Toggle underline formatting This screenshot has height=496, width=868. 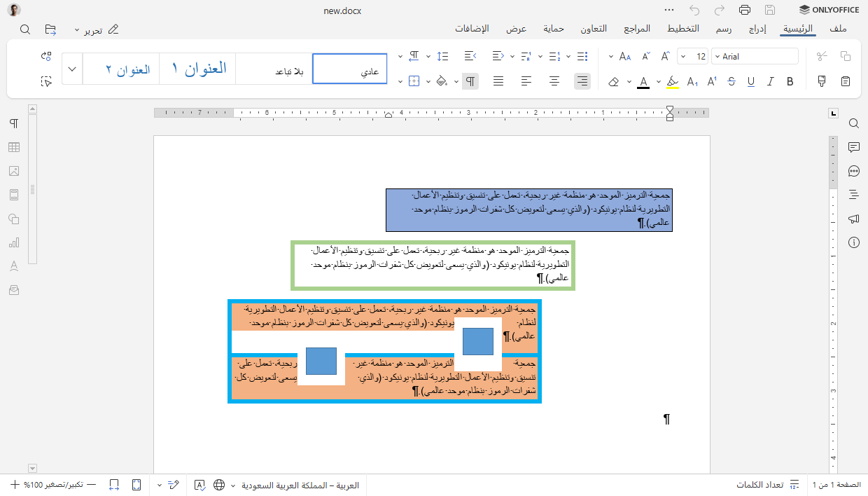coord(750,81)
